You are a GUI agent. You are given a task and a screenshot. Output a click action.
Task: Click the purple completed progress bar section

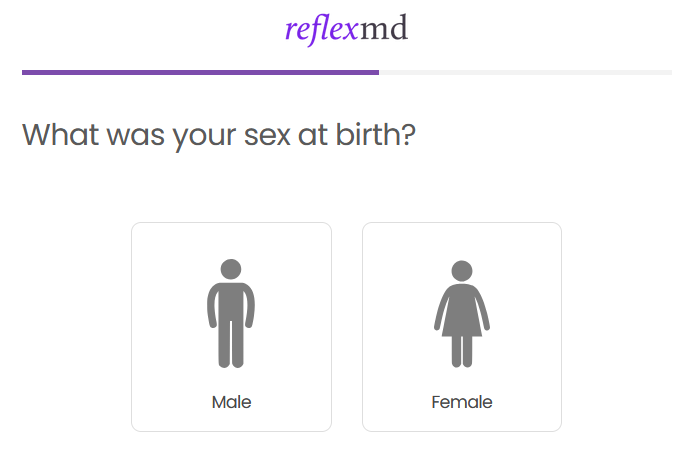tap(200, 72)
